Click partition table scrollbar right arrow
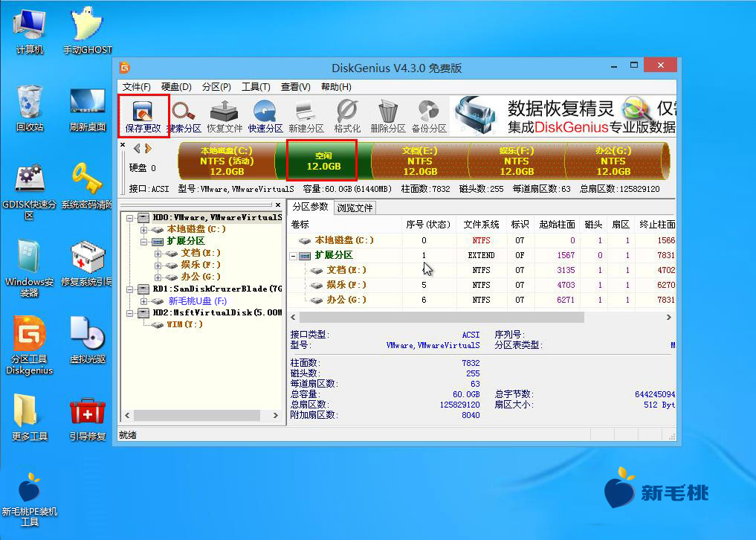This screenshot has width=756, height=540. 669,317
